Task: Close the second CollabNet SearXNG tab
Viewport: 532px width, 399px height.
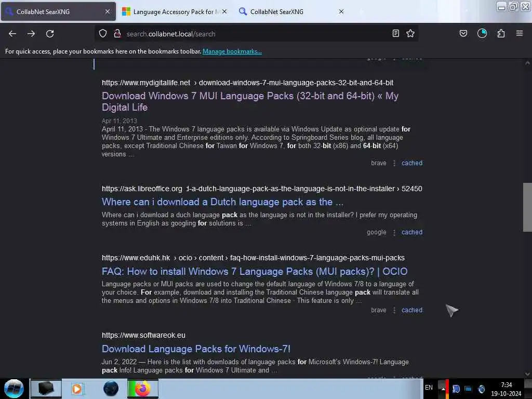Action: coord(341,11)
